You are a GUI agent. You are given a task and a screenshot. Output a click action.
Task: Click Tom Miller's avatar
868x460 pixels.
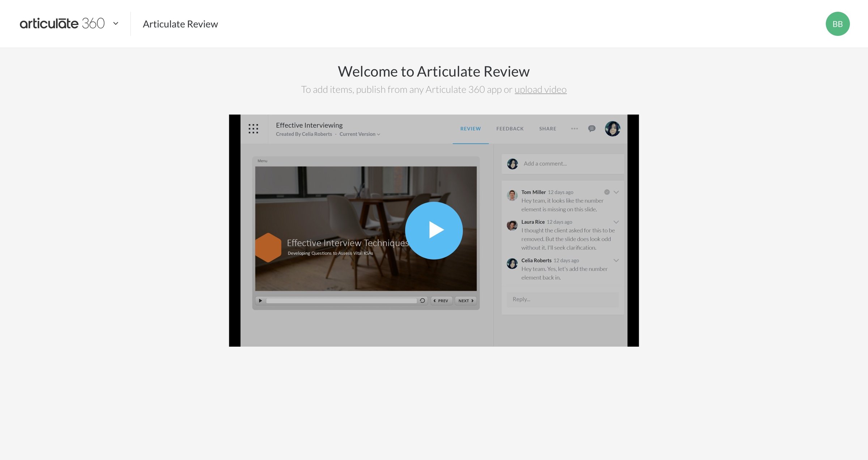click(x=512, y=195)
